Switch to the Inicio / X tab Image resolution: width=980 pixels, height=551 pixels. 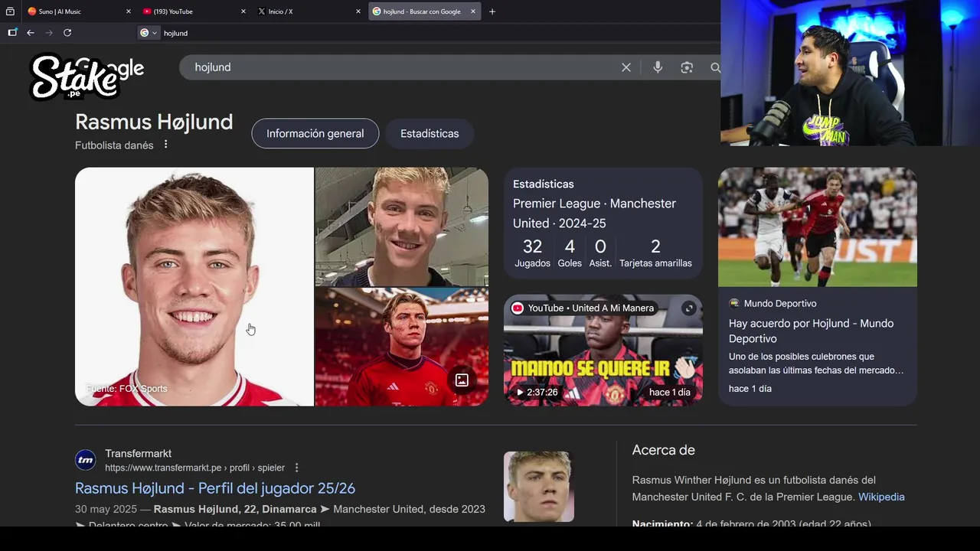(309, 11)
